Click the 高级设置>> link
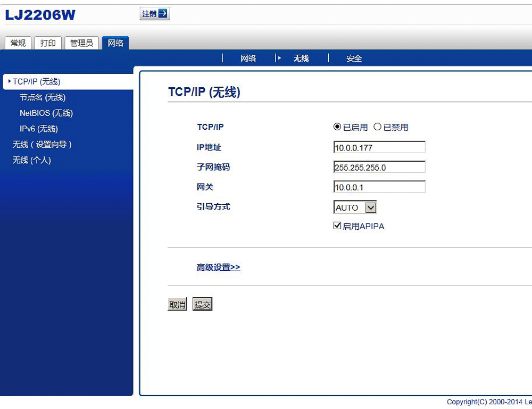The width and height of the screenshot is (532, 409). pyautogui.click(x=218, y=267)
